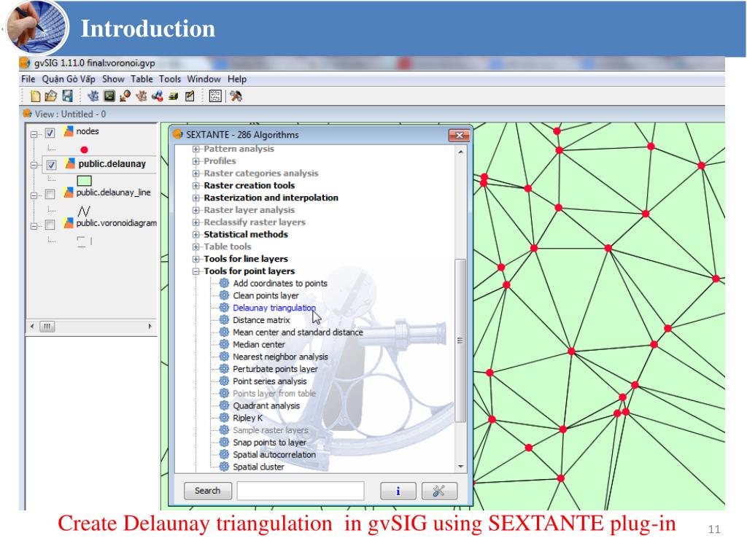Click the wrench settings button in SEXTANTE
The image size is (747, 560).
tap(439, 491)
